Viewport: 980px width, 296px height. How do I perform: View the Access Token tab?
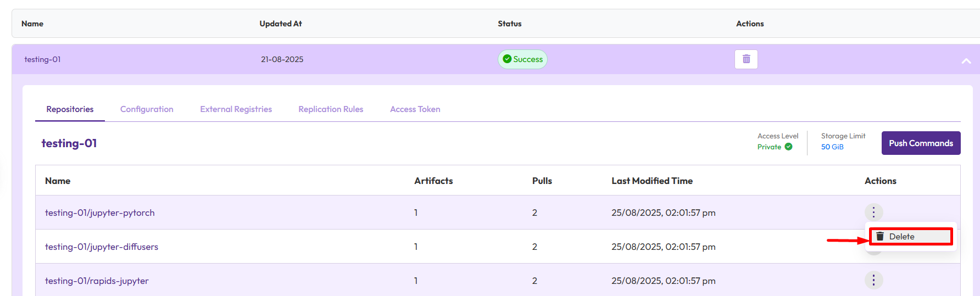415,109
